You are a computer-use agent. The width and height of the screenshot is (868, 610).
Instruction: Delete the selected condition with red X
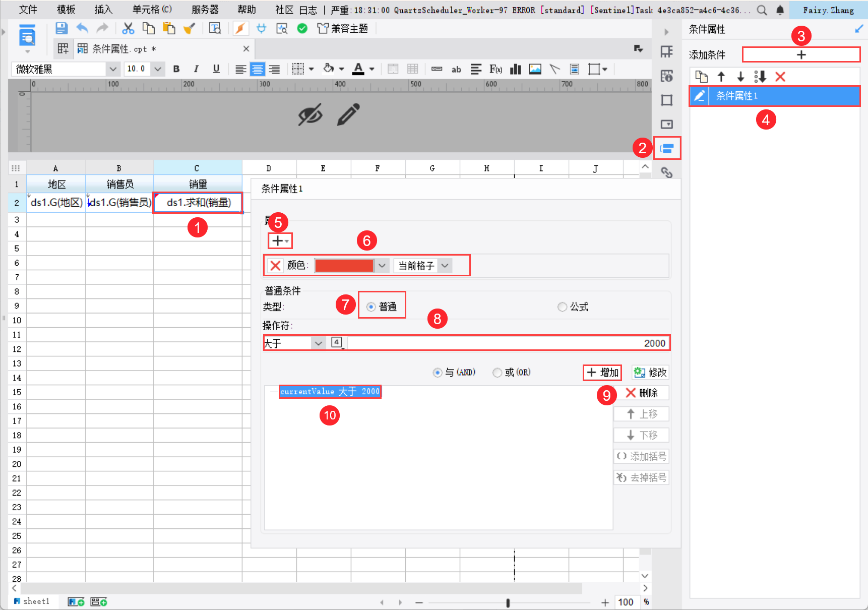click(x=780, y=77)
